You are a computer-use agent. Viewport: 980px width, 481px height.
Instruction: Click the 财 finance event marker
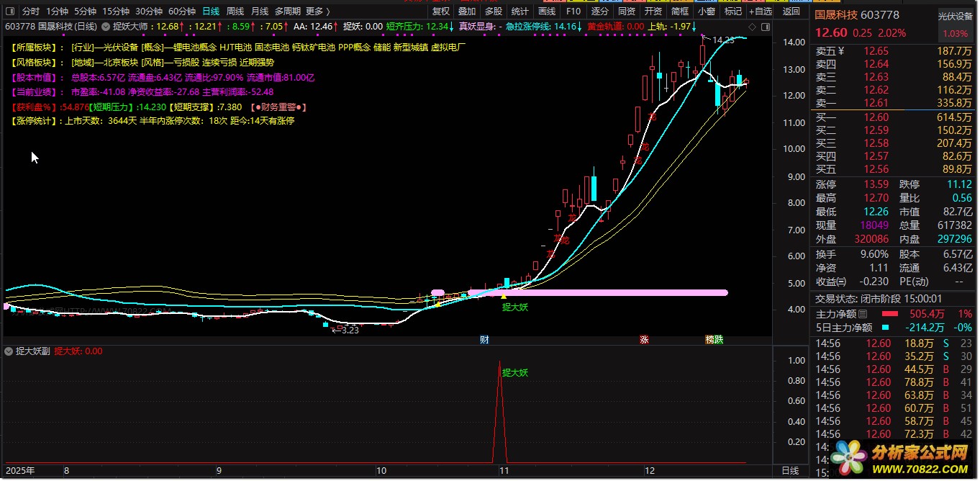pyautogui.click(x=484, y=339)
